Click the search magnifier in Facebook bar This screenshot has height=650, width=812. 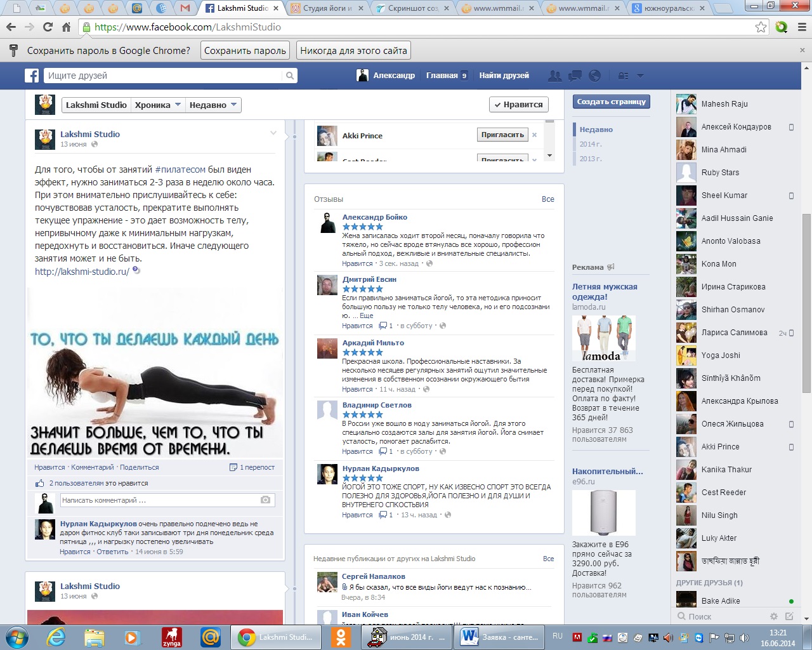tap(290, 76)
